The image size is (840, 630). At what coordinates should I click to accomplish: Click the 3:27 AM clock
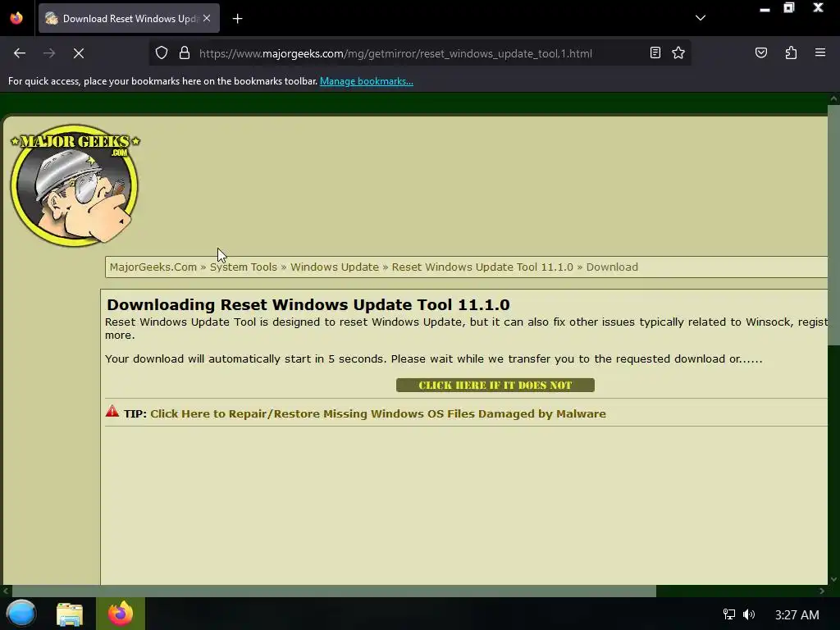pyautogui.click(x=797, y=615)
